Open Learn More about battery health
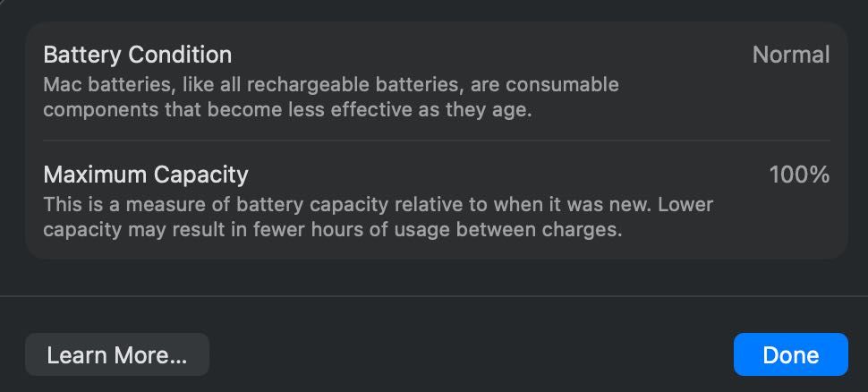The image size is (868, 392). (x=117, y=354)
